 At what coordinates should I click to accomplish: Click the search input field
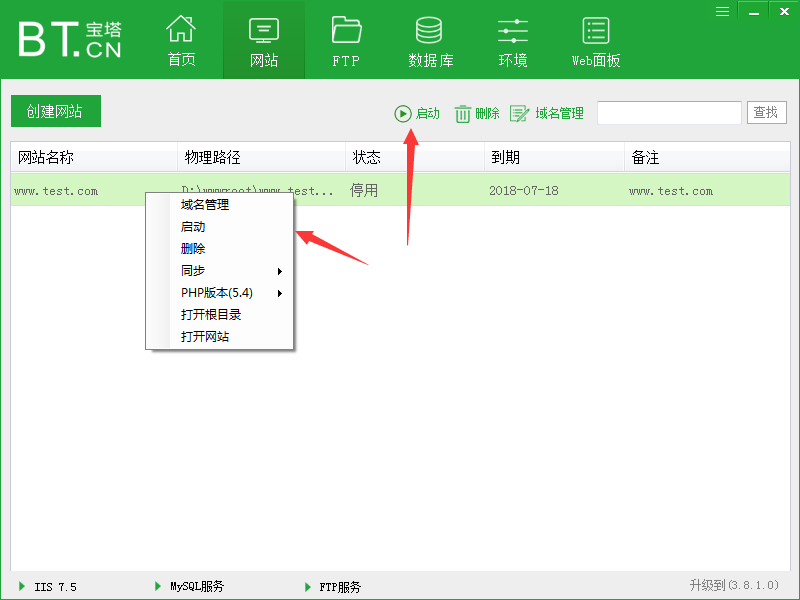coord(668,113)
